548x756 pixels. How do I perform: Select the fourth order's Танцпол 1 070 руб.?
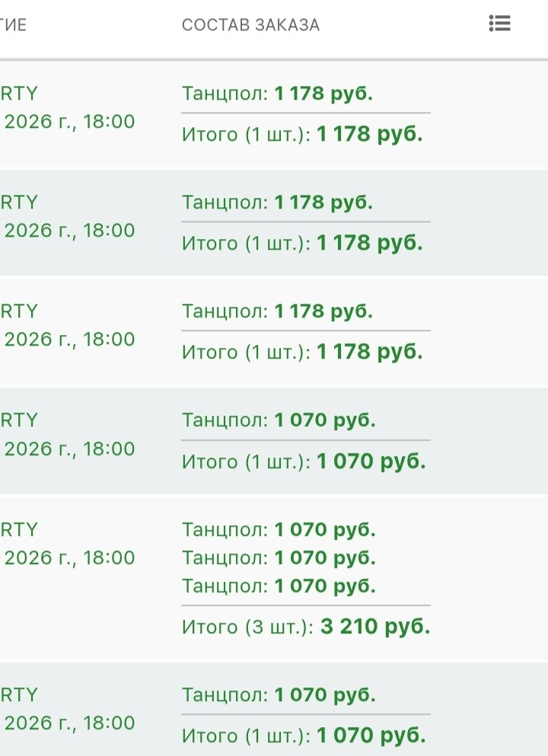[279, 420]
